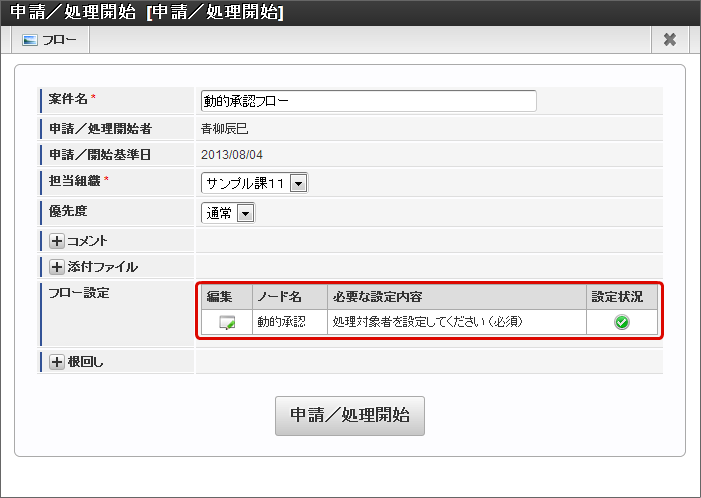Click the 担当組織 field label
Viewport: 701px width, 498px height.
(x=74, y=181)
